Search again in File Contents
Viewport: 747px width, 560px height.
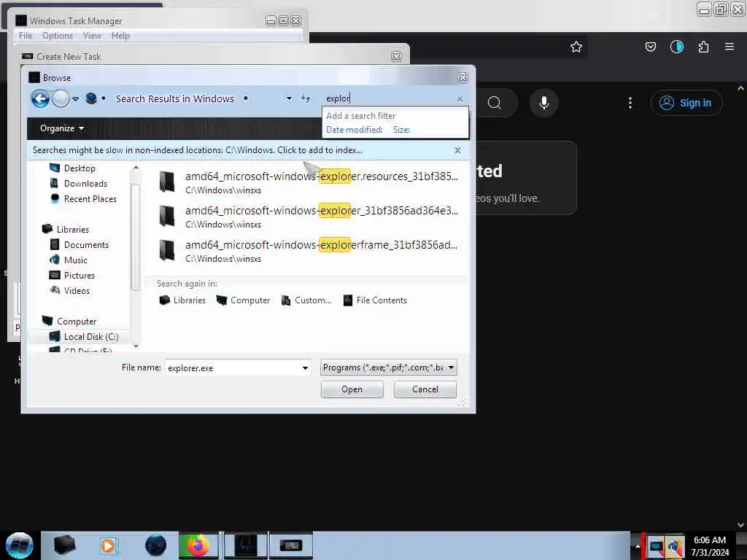(x=376, y=300)
